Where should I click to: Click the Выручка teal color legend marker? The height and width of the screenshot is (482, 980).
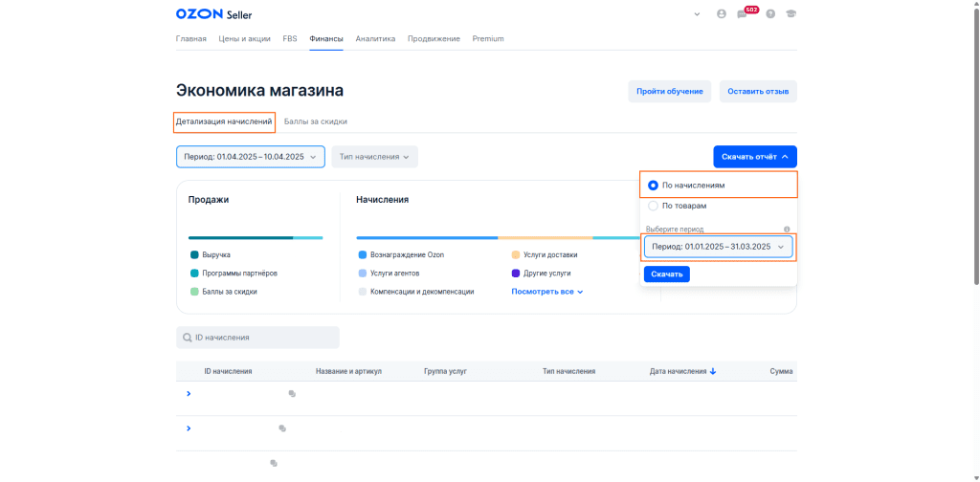click(x=194, y=255)
